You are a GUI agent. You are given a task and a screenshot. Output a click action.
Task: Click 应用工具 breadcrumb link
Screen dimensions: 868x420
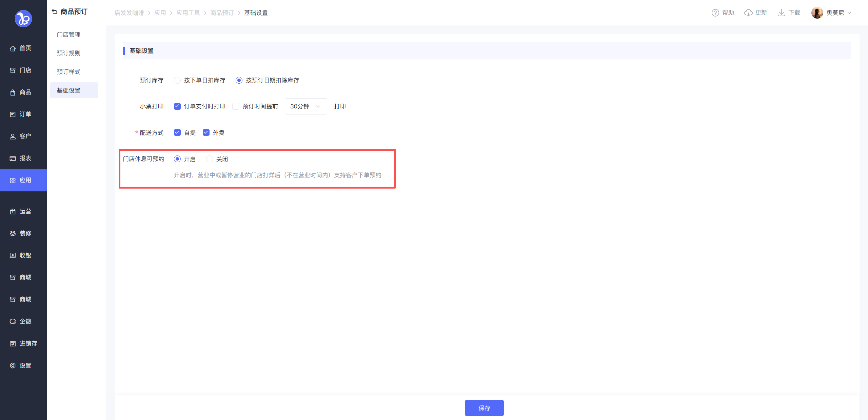point(188,13)
